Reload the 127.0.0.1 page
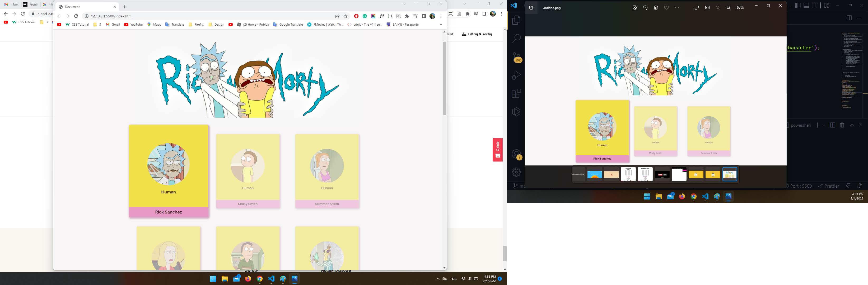Screen dimensions: 868x285 coord(76,16)
